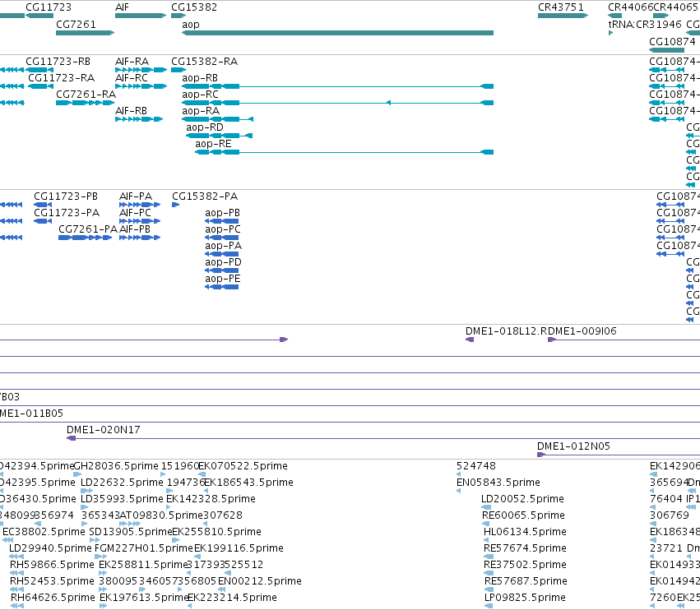Select EST GH28036.5prime
The image size is (700, 610).
coord(77,474)
